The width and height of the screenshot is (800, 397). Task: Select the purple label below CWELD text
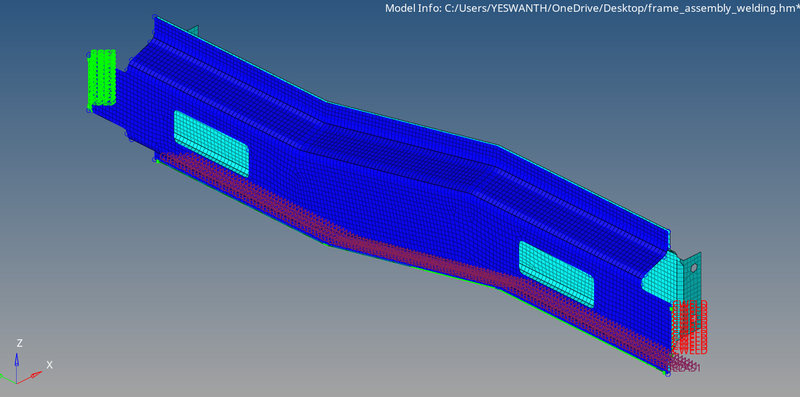(686, 367)
